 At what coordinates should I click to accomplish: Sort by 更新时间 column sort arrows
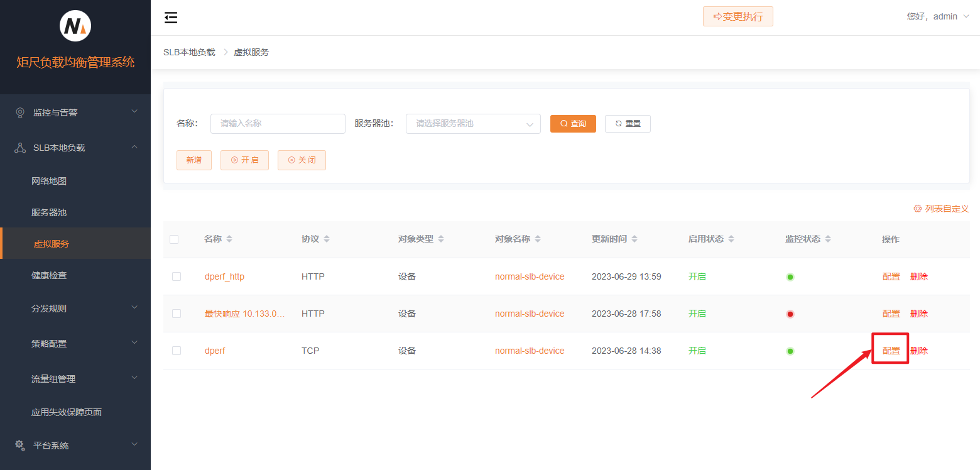click(634, 239)
